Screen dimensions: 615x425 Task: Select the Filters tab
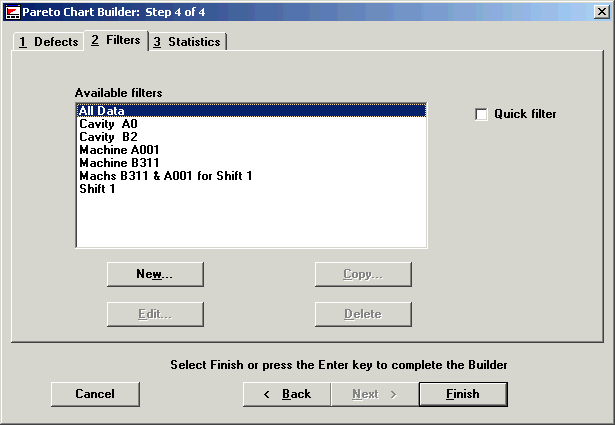coord(114,40)
